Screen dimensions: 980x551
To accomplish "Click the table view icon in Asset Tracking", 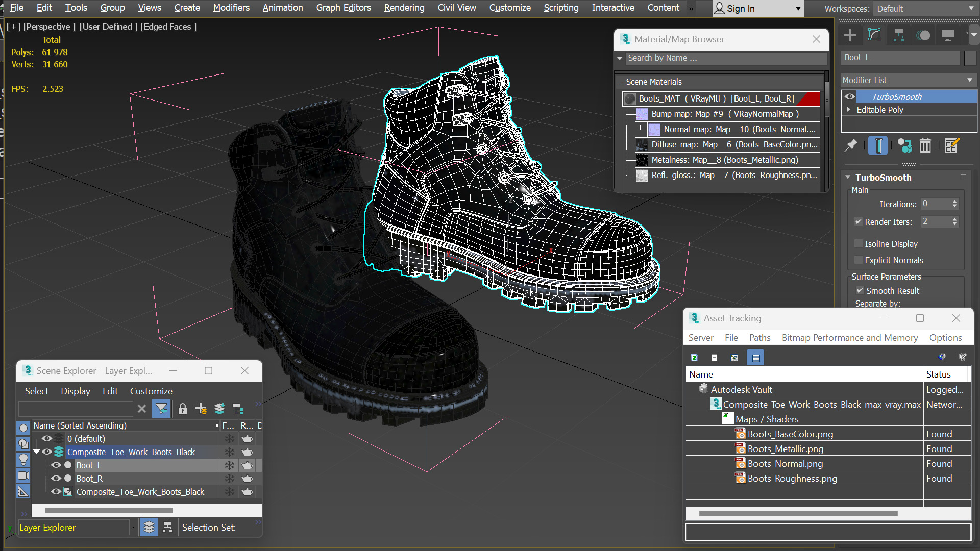I will coord(756,358).
